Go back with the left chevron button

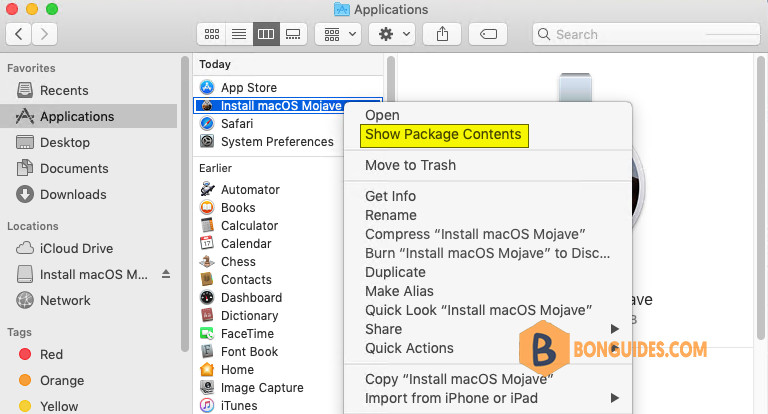click(19, 34)
